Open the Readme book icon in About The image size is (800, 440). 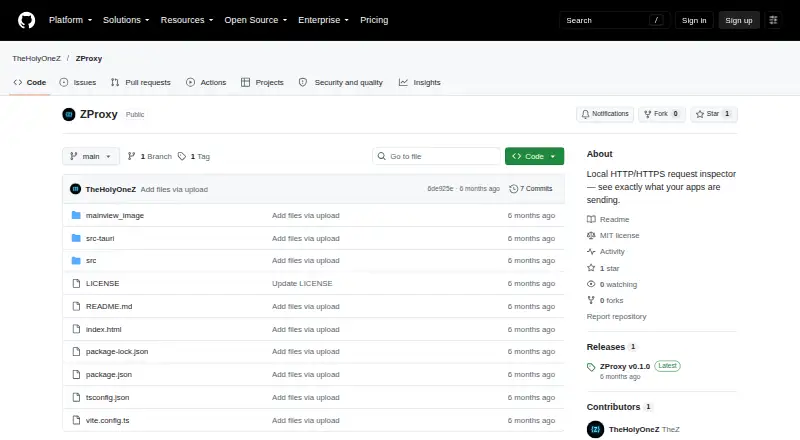pos(591,219)
